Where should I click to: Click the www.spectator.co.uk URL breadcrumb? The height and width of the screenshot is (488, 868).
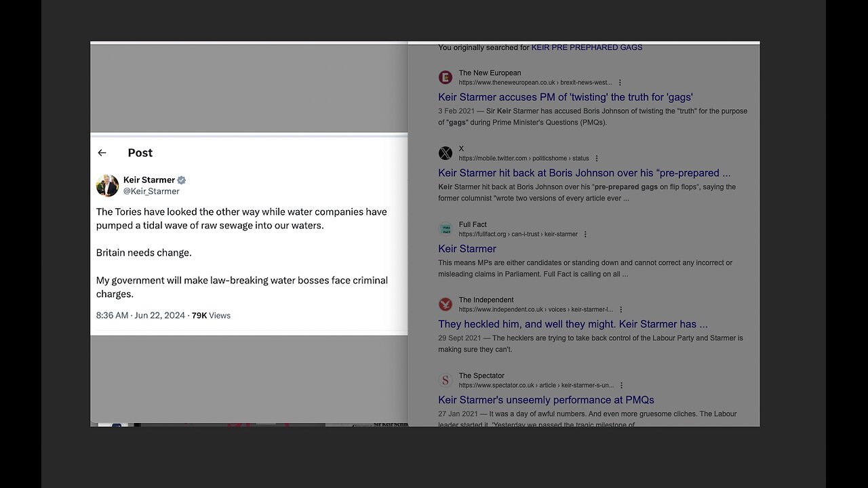coord(536,386)
